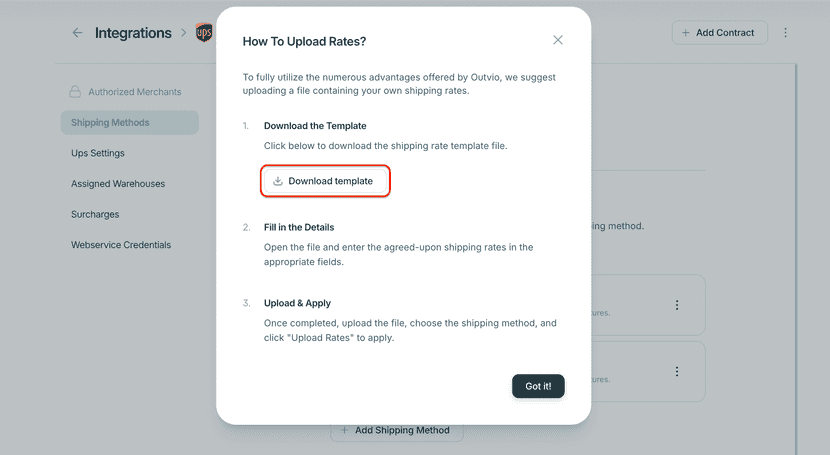This screenshot has height=455, width=830.
Task: Click the Integrations breadcrumb link
Action: click(x=133, y=33)
